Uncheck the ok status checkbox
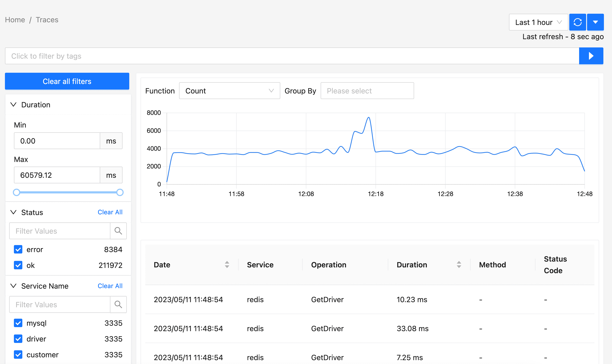Image resolution: width=612 pixels, height=364 pixels. [x=18, y=265]
